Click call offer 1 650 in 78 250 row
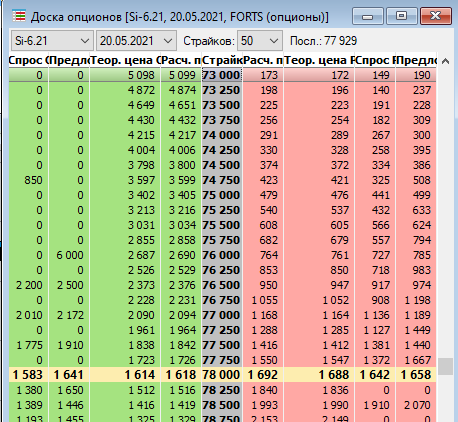This screenshot has width=458, height=422. (x=70, y=390)
